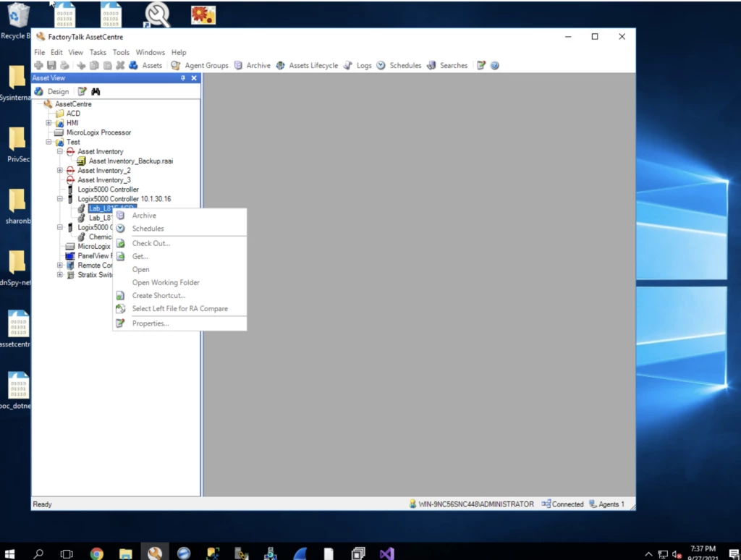Select Properties... in the context menu
The width and height of the screenshot is (741, 560).
coord(150,323)
